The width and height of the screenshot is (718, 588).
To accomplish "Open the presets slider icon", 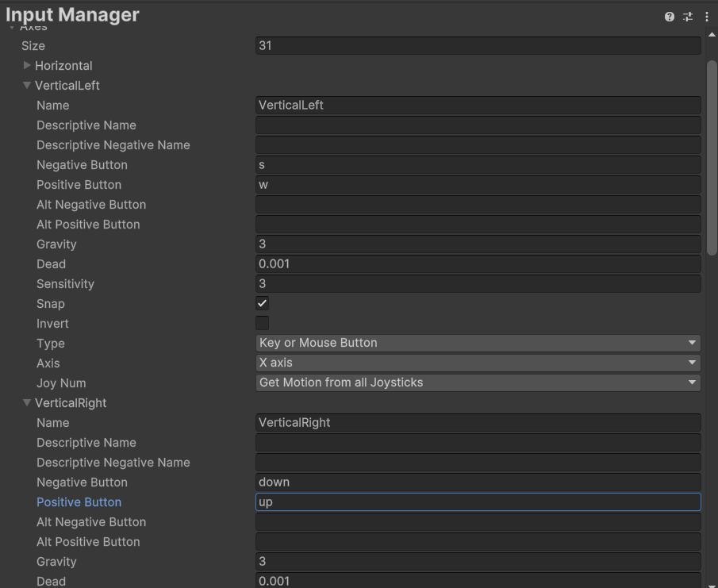I will click(x=688, y=17).
